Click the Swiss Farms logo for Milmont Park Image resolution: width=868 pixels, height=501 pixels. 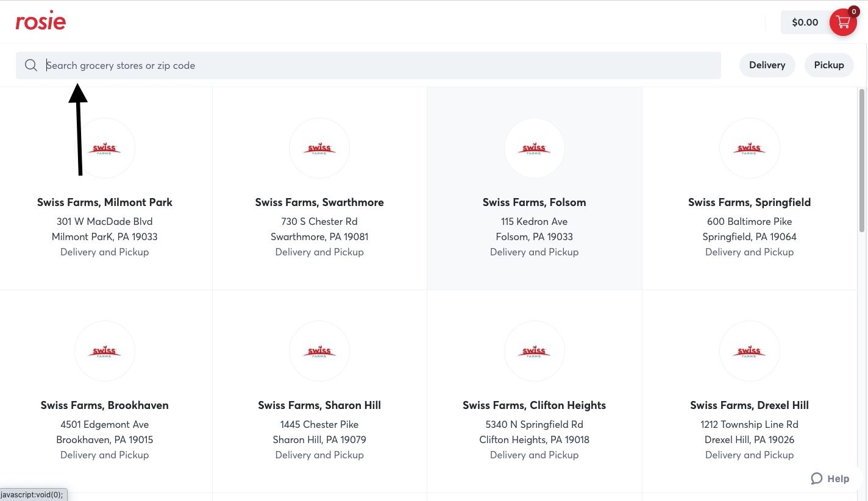coord(105,148)
